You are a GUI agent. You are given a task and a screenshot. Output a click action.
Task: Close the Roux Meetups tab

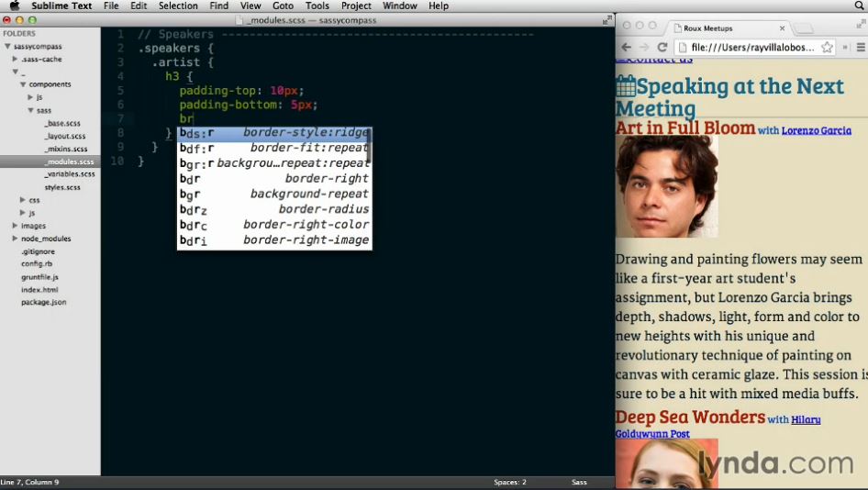[x=782, y=28]
